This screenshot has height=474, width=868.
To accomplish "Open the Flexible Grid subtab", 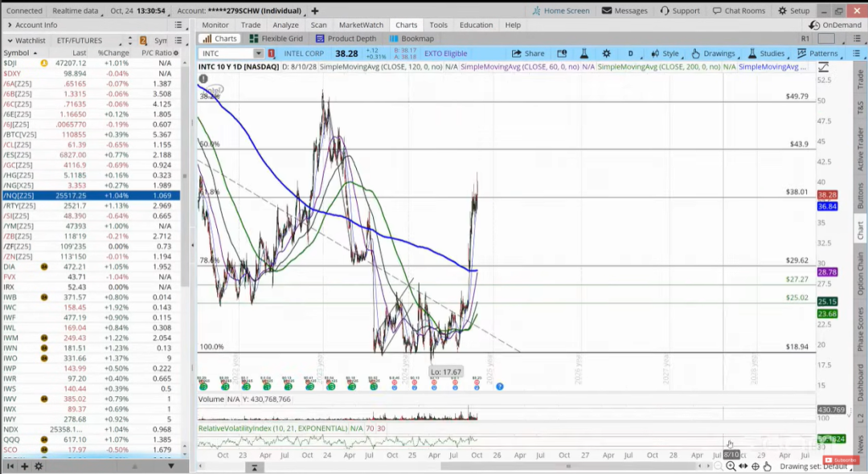I will 276,39.
